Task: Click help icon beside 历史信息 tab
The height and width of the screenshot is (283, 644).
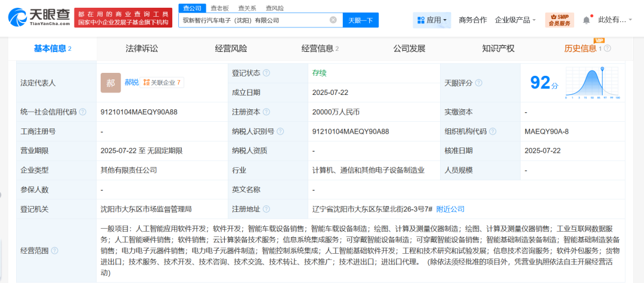Action: click(608, 48)
